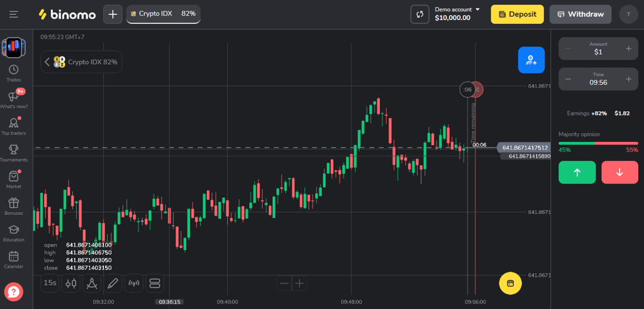Image resolution: width=644 pixels, height=309 pixels.
Task: Refresh the demo account balance
Action: (x=419, y=14)
